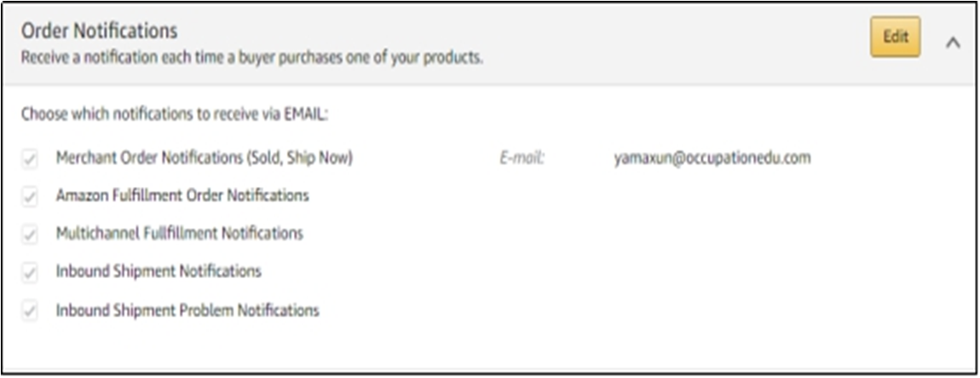Click the Amazon Fulfillment Order Notifications label
The image size is (980, 378).
pos(182,195)
